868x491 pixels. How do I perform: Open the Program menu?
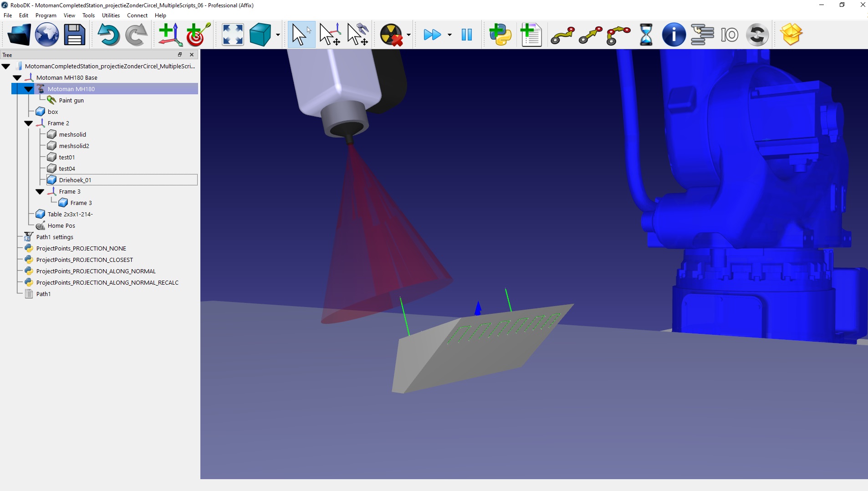click(x=46, y=15)
